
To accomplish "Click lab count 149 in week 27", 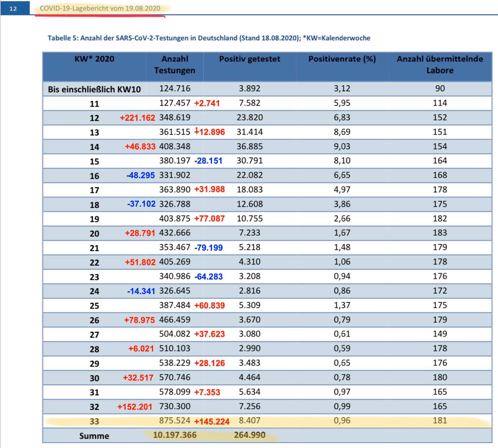I will point(440,334).
